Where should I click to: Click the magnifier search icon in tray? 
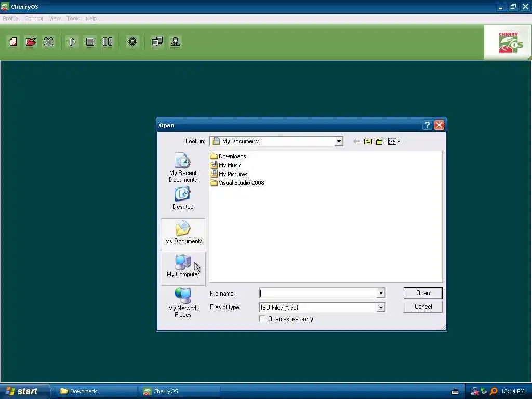[494, 392]
